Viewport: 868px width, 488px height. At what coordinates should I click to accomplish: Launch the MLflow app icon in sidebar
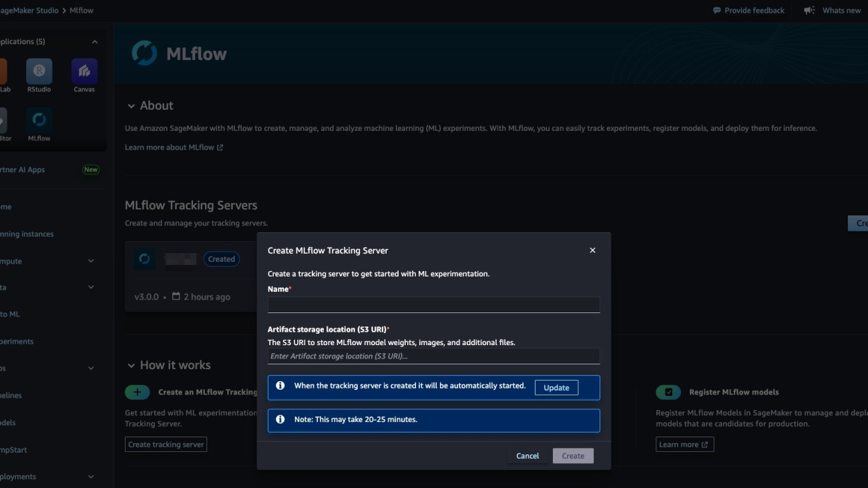pyautogui.click(x=39, y=120)
